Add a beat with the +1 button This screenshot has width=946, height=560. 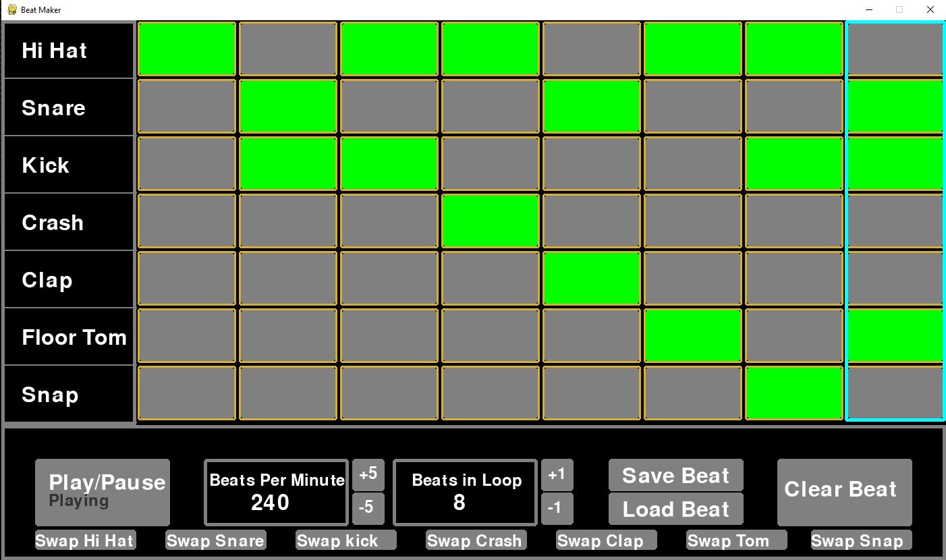click(x=557, y=475)
